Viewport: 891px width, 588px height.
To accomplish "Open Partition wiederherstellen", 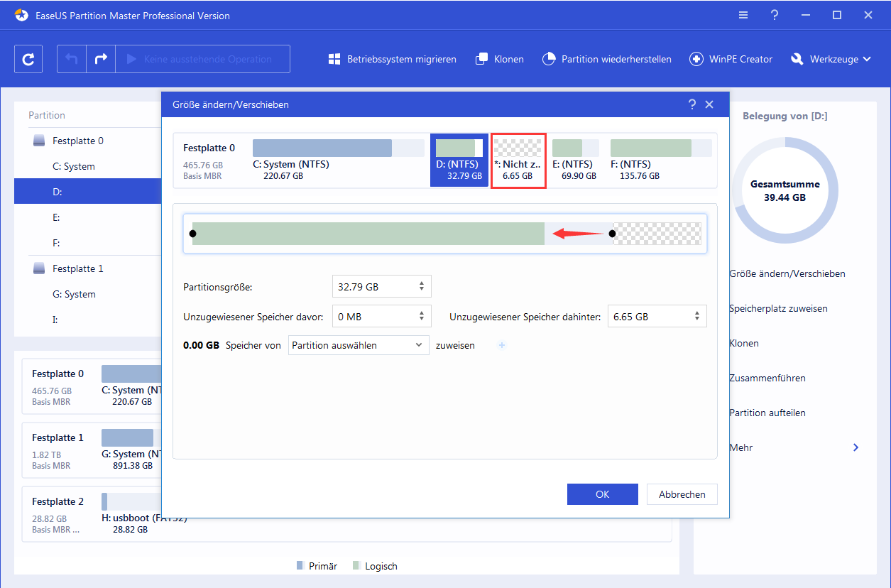I will [606, 59].
